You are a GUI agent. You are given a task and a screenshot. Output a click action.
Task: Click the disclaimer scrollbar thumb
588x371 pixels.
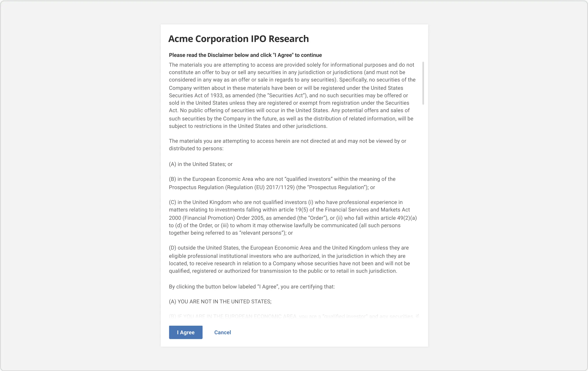pos(423,83)
